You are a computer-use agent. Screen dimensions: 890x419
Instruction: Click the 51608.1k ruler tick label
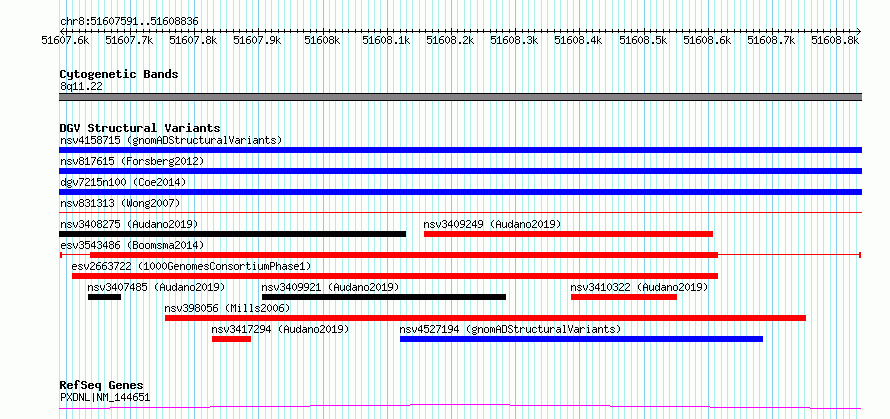click(x=386, y=40)
